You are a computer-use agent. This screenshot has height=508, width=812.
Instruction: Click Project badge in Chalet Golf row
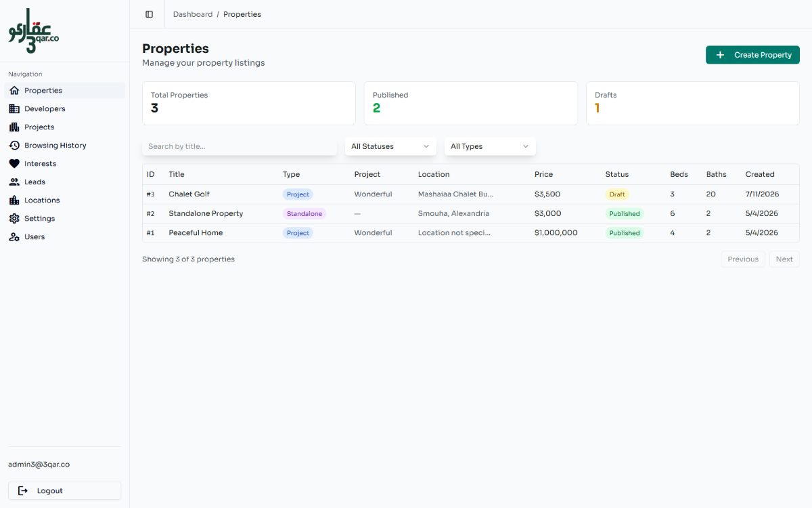pyautogui.click(x=298, y=194)
